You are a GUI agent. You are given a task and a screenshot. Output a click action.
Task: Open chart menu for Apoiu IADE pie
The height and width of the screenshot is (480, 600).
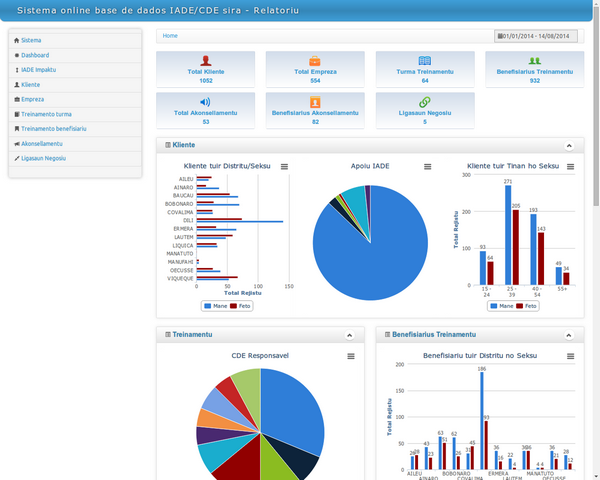point(427,167)
